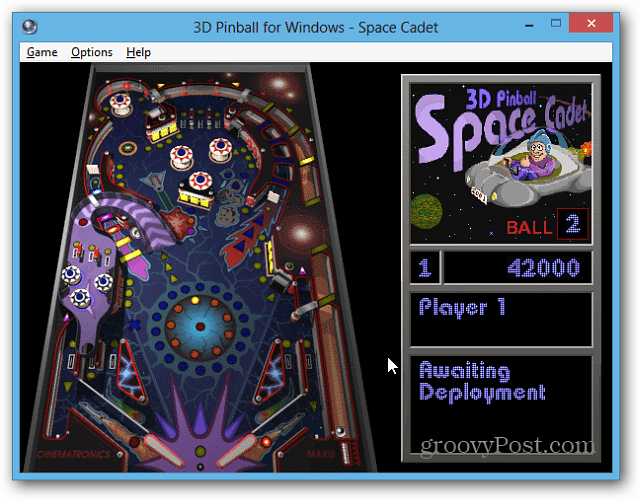Click the gray asteroid rocks cluster
Image resolution: width=640 pixels, height=500 pixels.
point(229,201)
